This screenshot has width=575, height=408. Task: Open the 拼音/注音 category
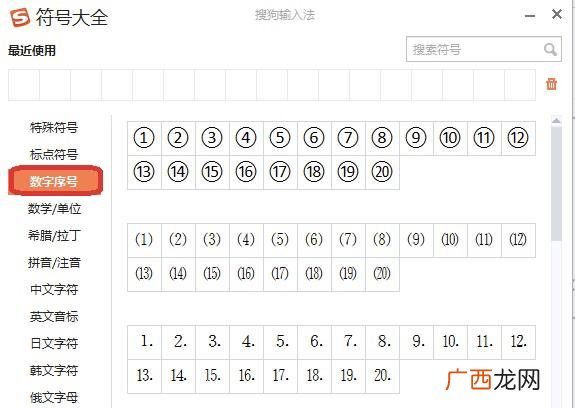[54, 263]
